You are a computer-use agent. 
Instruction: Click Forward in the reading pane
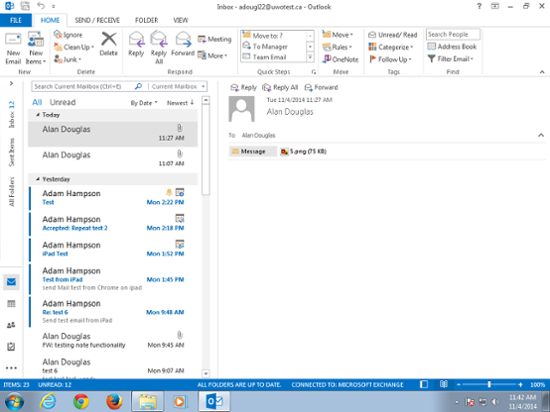tap(321, 87)
